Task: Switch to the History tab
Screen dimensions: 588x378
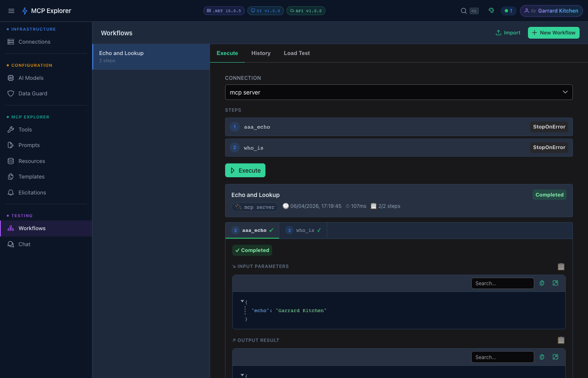Action: pyautogui.click(x=261, y=53)
